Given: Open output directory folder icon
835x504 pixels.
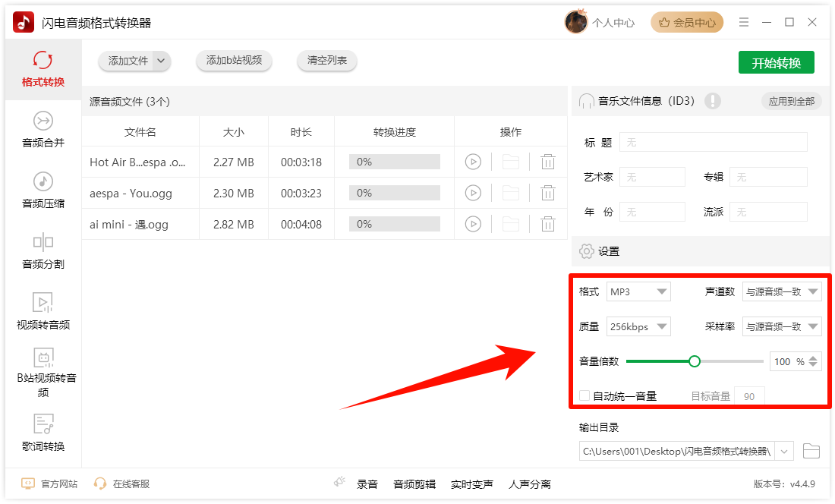Looking at the screenshot, I should click(811, 450).
